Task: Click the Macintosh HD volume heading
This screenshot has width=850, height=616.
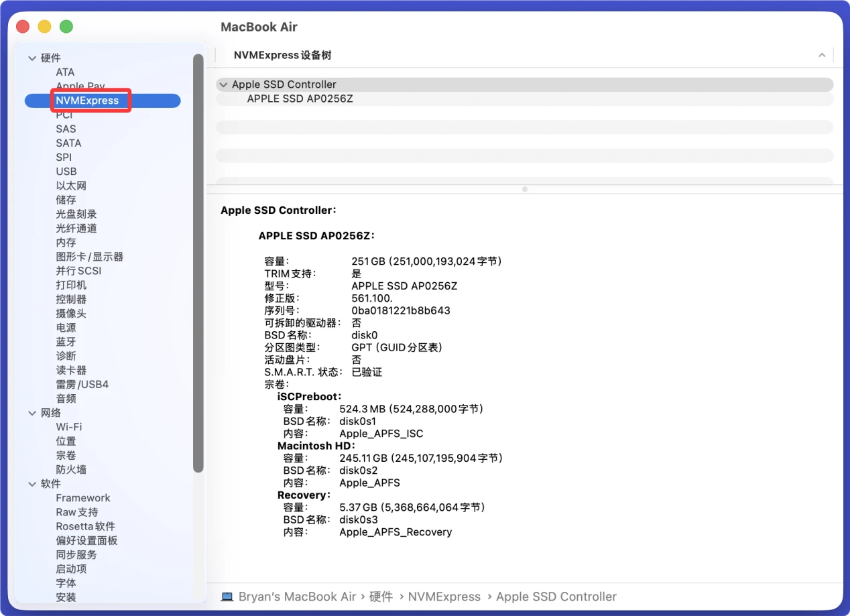Action: 316,446
